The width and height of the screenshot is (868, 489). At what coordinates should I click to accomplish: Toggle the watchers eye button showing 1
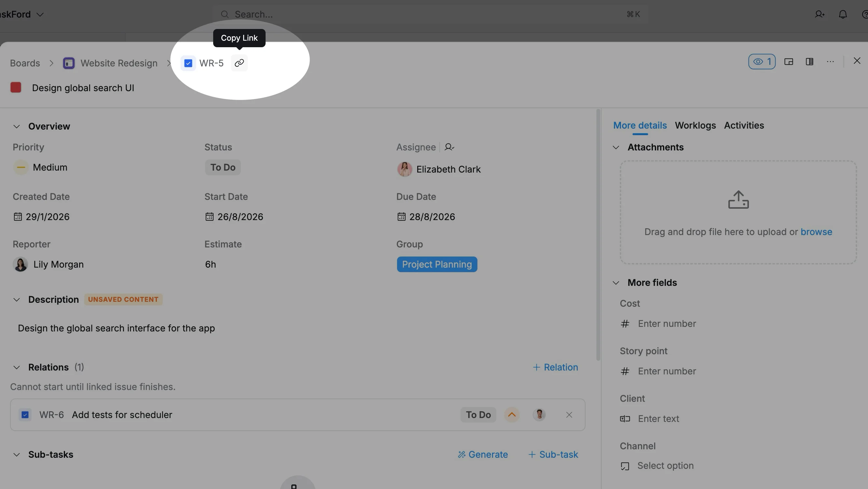pyautogui.click(x=762, y=61)
